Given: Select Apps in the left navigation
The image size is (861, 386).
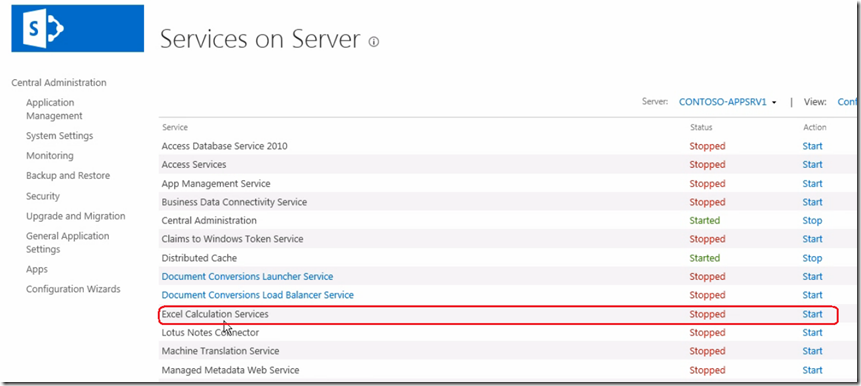Looking at the screenshot, I should tap(37, 270).
